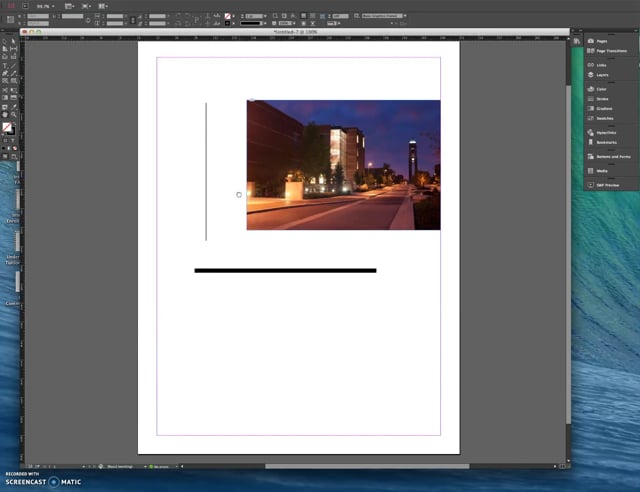This screenshot has width=640, height=492.
Task: Open the Pages panel
Action: pos(602,41)
